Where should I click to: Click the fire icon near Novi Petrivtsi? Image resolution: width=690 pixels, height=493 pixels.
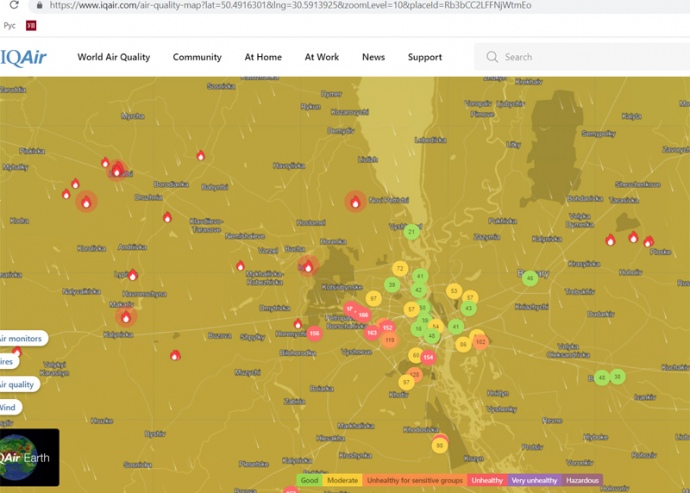pyautogui.click(x=355, y=202)
